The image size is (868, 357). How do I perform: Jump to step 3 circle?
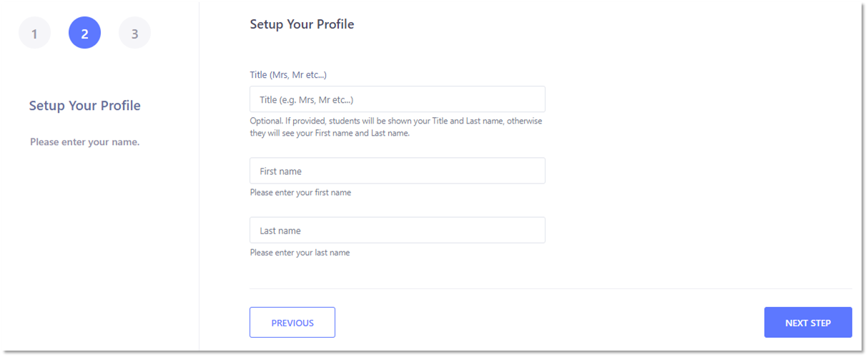(x=134, y=33)
